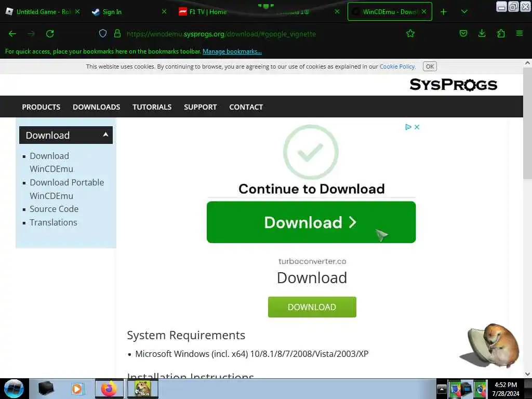Open the media player taskbar icon

coord(77,389)
